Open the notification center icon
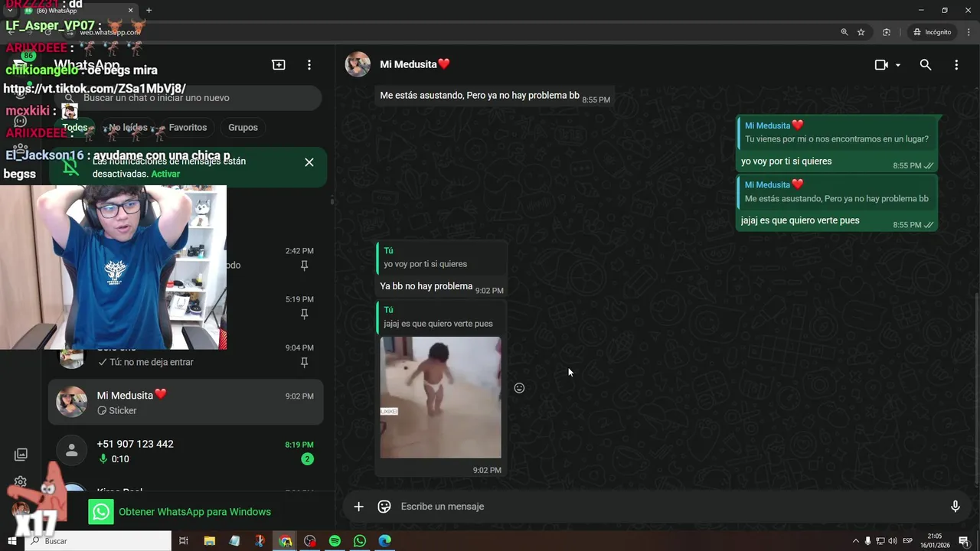The image size is (980, 551). (x=964, y=541)
